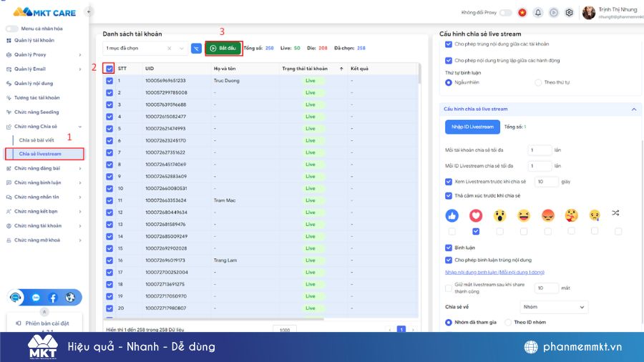The image size is (644, 362).
Task: Uncheck the select-all checkbox in table header
Action: pos(109,69)
